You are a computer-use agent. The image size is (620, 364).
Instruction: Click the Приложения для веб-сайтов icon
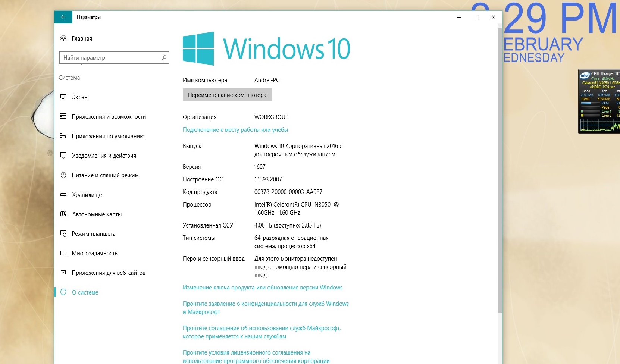[x=63, y=273]
